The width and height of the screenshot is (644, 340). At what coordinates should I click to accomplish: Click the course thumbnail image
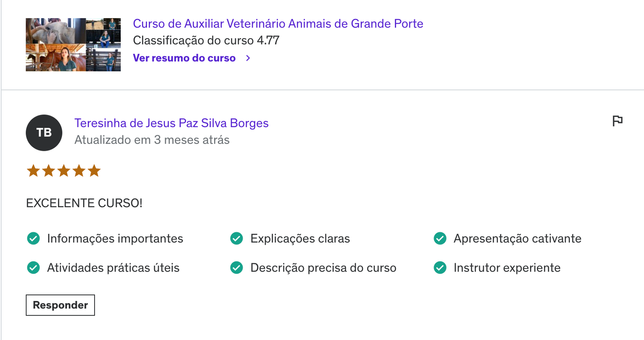(x=73, y=45)
